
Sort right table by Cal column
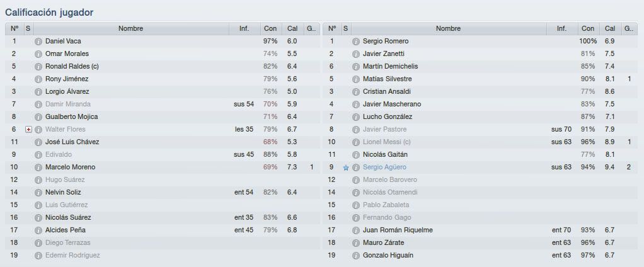click(x=610, y=29)
